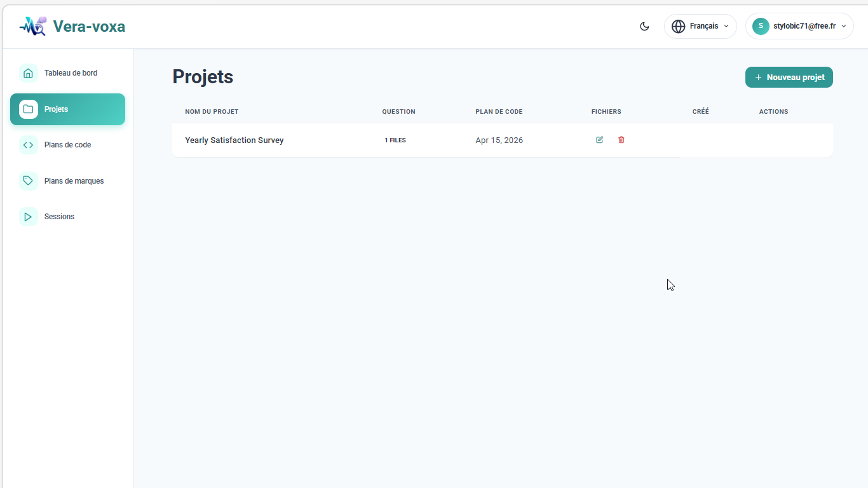
Task: Click the 1 FILES badge
Action: tap(395, 140)
